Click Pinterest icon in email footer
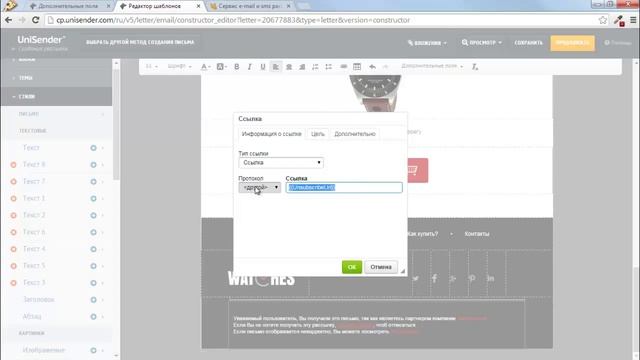The width and height of the screenshot is (640, 360). coord(472,278)
